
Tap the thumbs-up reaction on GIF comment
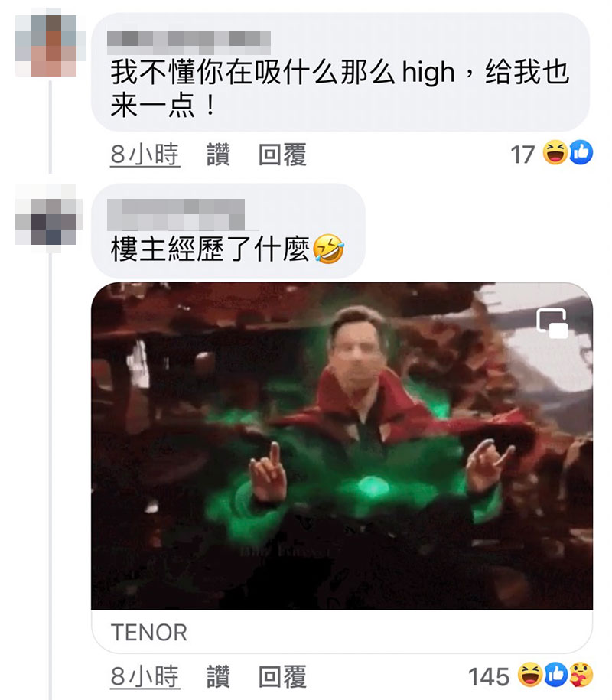[x=555, y=675]
